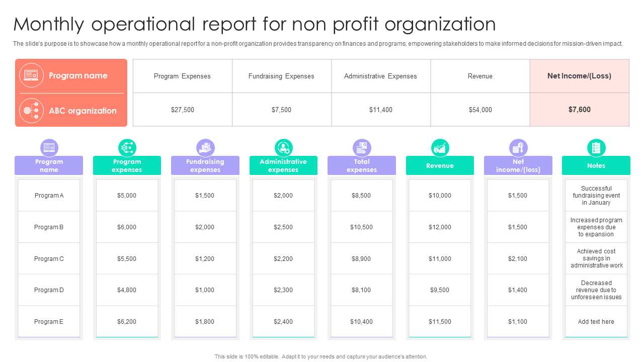
Task: Click the $10,000 revenue cell
Action: tap(440, 196)
